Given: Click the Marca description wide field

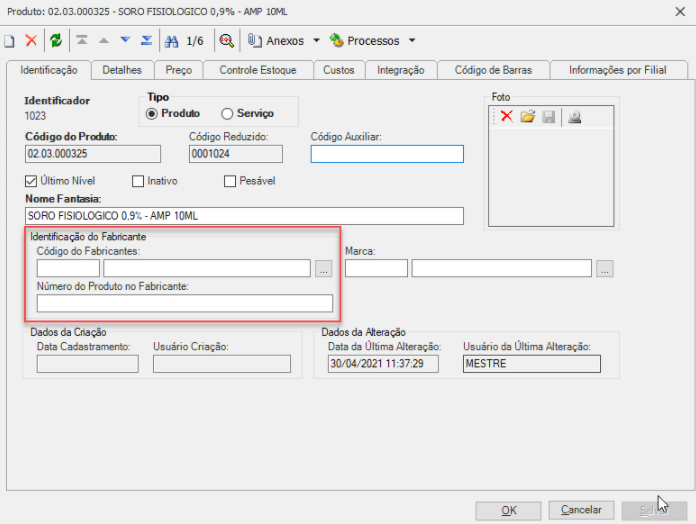Looking at the screenshot, I should click(x=502, y=268).
